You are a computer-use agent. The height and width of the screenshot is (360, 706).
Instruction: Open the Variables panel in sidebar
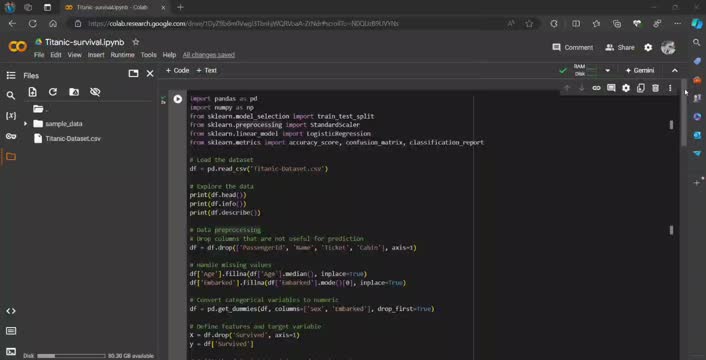[11, 116]
